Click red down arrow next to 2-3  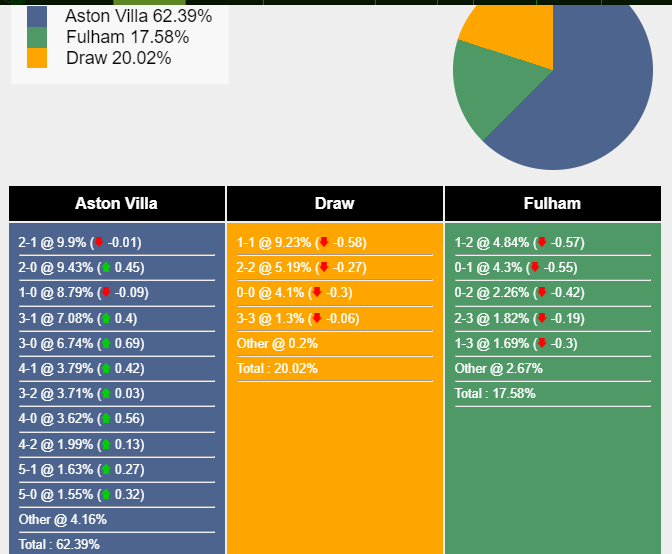pyautogui.click(x=542, y=319)
